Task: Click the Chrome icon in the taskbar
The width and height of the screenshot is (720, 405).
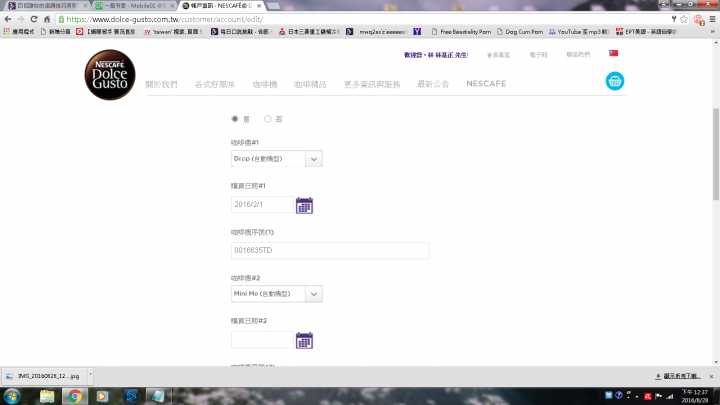Action: tap(74, 396)
